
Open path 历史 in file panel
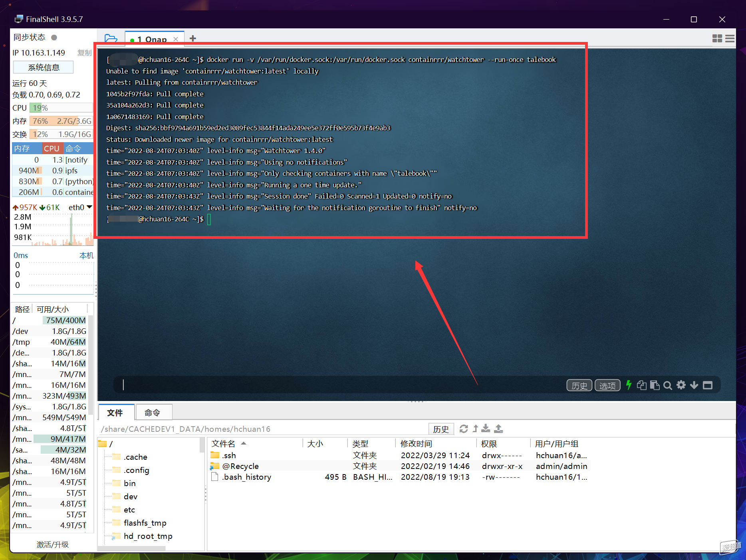[x=441, y=429]
